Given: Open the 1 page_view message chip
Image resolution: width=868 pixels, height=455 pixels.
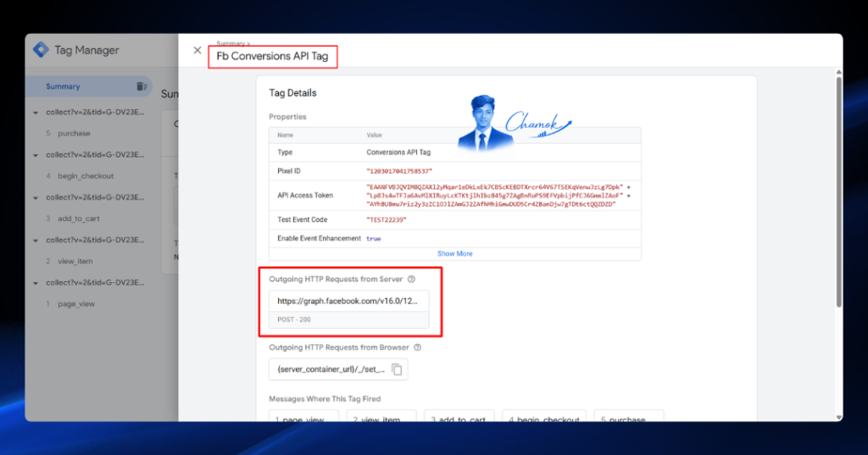Looking at the screenshot, I should 303,417.
